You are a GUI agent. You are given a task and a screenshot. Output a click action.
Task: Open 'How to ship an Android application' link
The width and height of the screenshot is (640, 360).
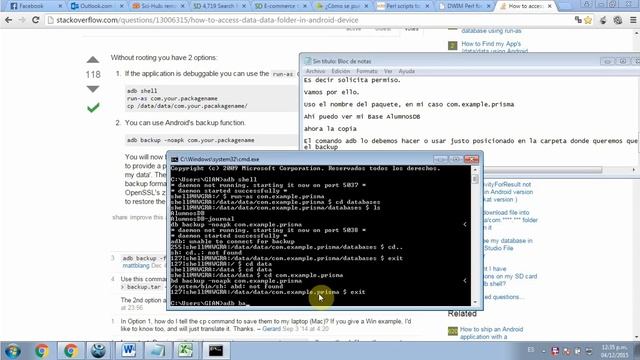tap(491, 333)
